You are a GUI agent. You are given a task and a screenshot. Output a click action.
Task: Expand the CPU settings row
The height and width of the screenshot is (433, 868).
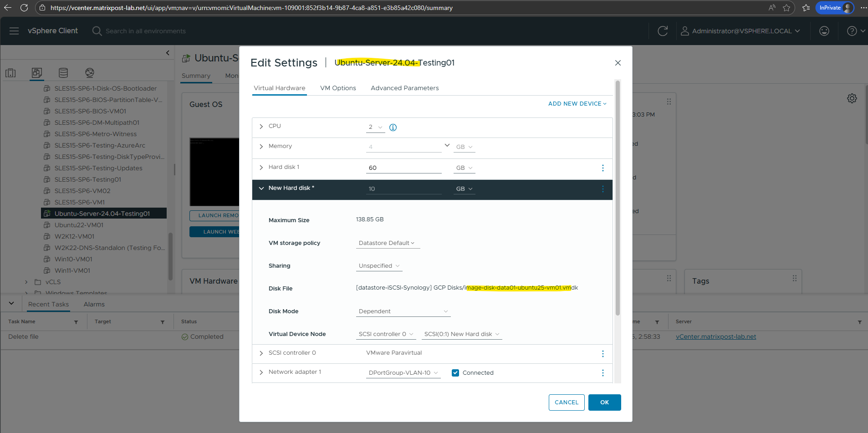click(261, 127)
